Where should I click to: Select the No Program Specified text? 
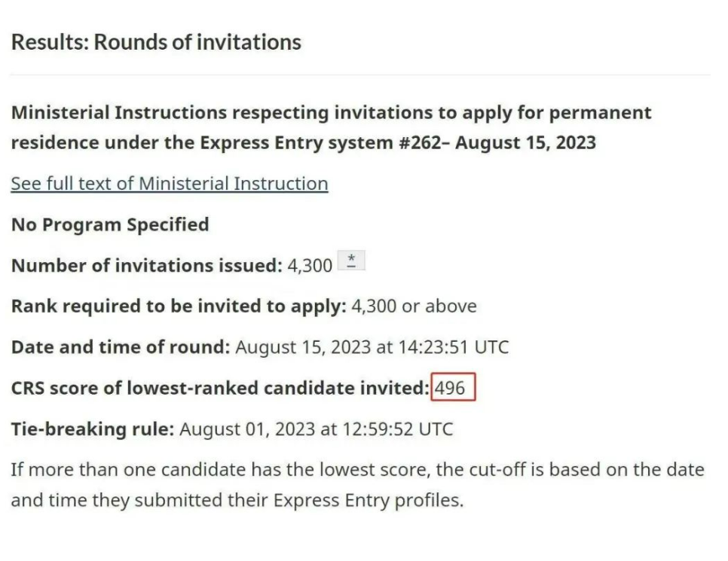(x=110, y=225)
